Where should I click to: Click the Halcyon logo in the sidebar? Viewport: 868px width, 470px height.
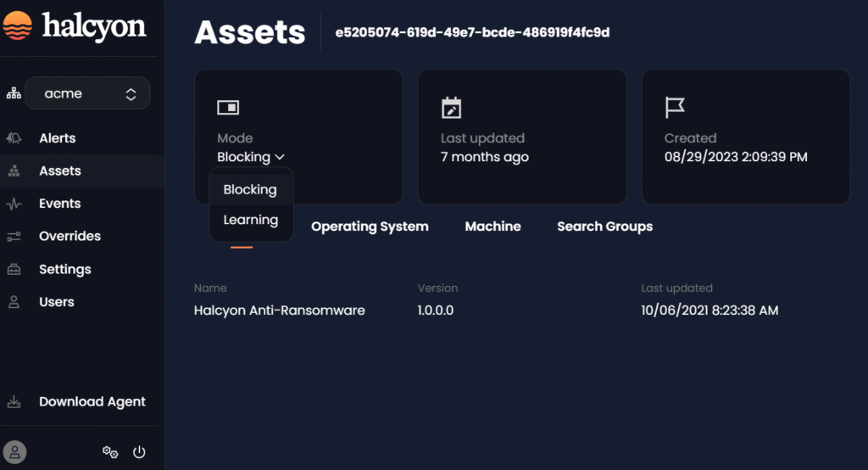click(x=75, y=26)
